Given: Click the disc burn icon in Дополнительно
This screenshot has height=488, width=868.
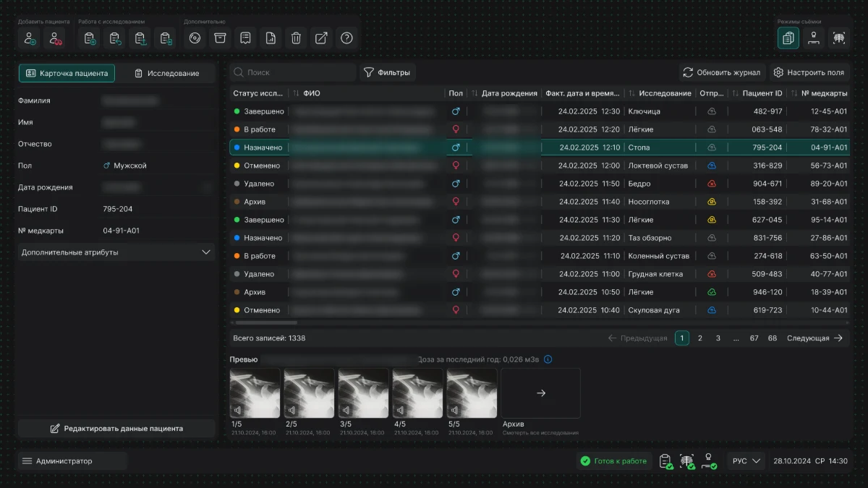Looking at the screenshot, I should click(x=195, y=38).
